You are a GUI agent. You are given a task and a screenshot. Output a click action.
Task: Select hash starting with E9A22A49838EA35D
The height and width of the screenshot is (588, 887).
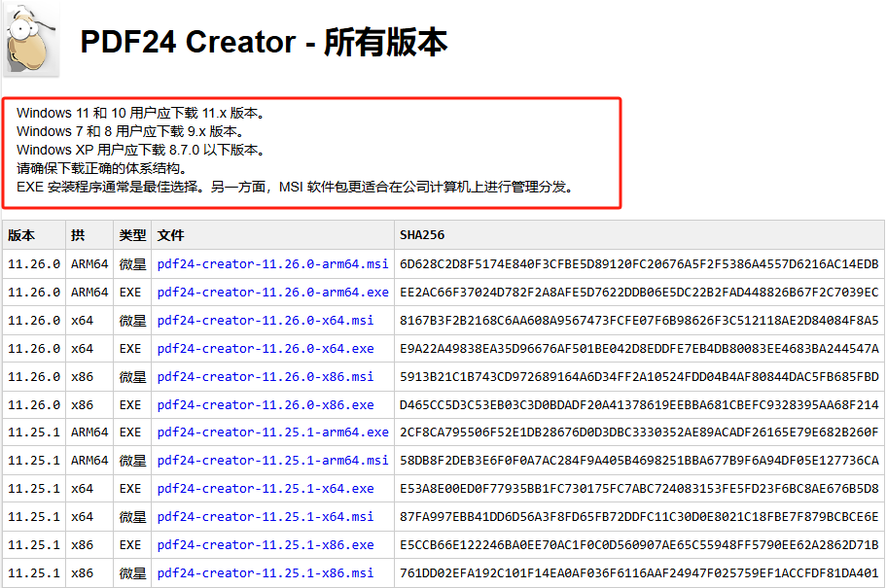(639, 349)
